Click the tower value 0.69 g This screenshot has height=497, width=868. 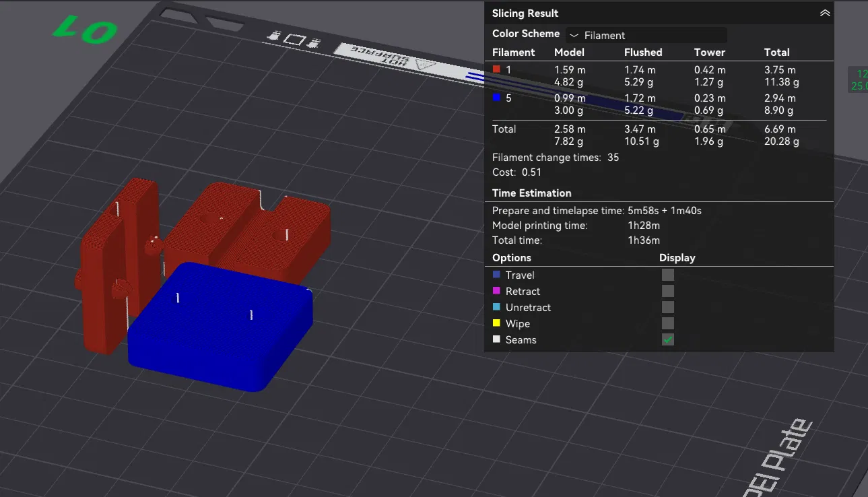click(710, 110)
